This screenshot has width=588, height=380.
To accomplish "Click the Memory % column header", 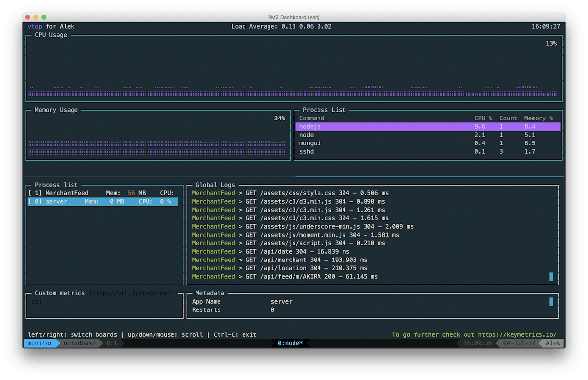I will [539, 118].
